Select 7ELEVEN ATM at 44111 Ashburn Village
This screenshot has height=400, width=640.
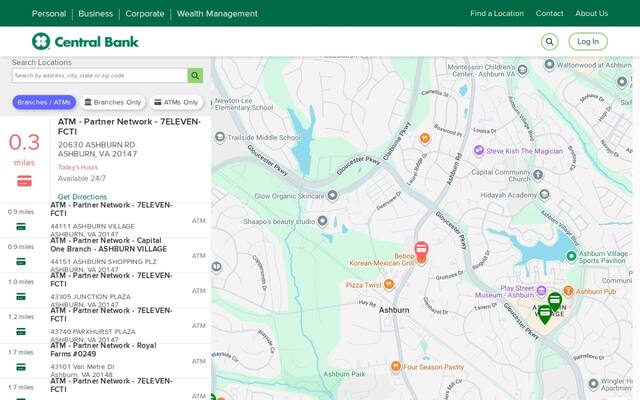tap(105, 220)
